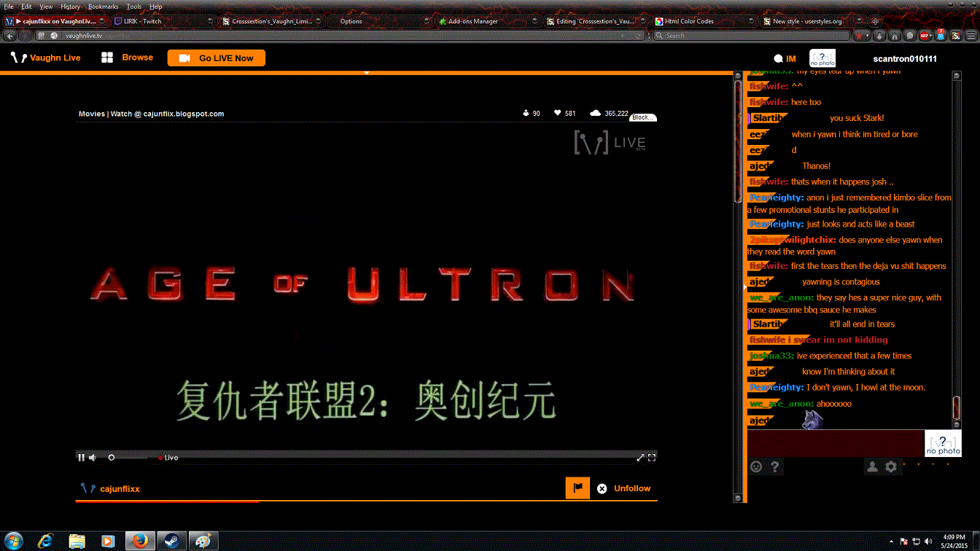Open the Edit menu
The width and height of the screenshot is (980, 551).
[x=26, y=7]
